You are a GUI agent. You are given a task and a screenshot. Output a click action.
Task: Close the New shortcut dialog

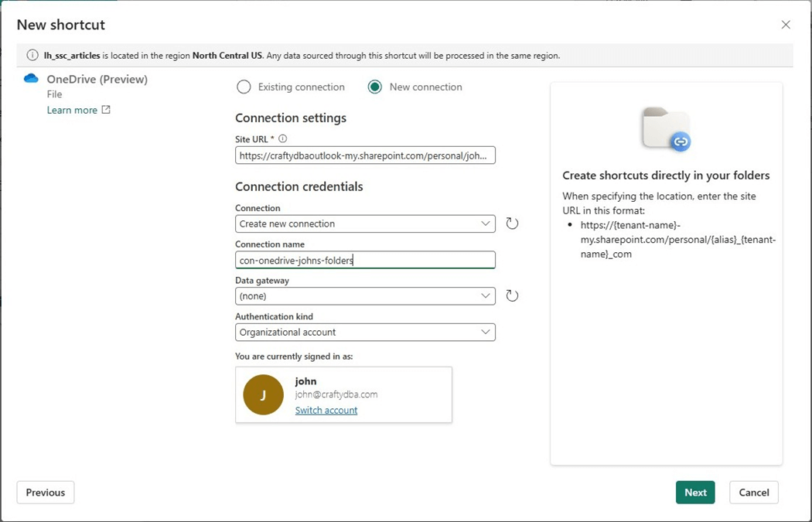coord(786,25)
